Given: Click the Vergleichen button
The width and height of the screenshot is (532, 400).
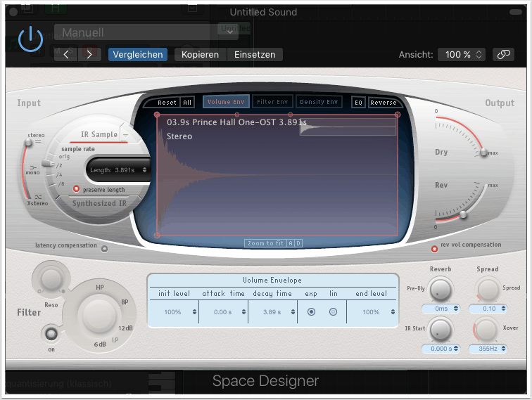Looking at the screenshot, I should tap(137, 54).
